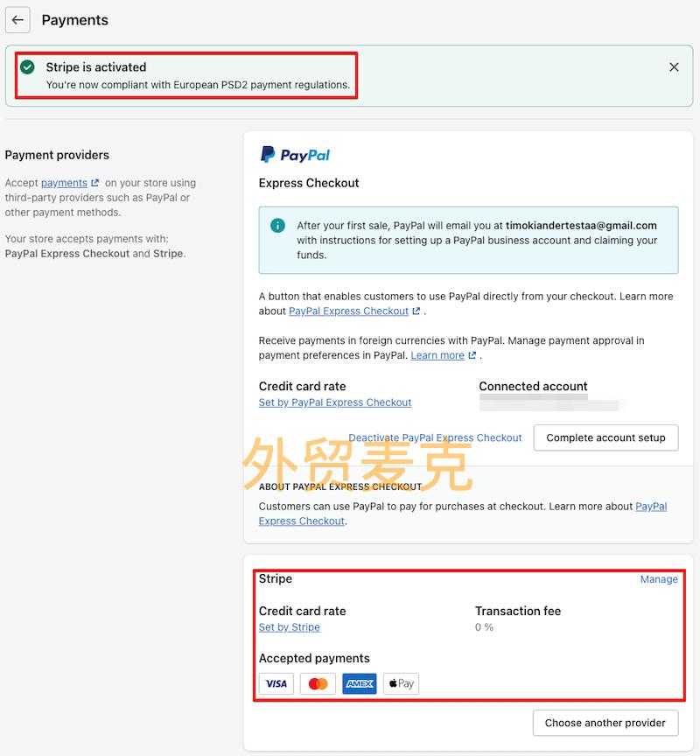Click Choose another provider button
This screenshot has width=700, height=756.
click(x=605, y=723)
